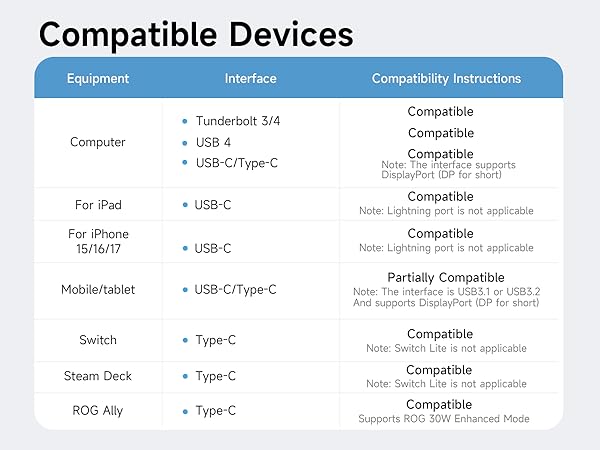
Task: Select the Computer equipment cell
Action: click(98, 142)
